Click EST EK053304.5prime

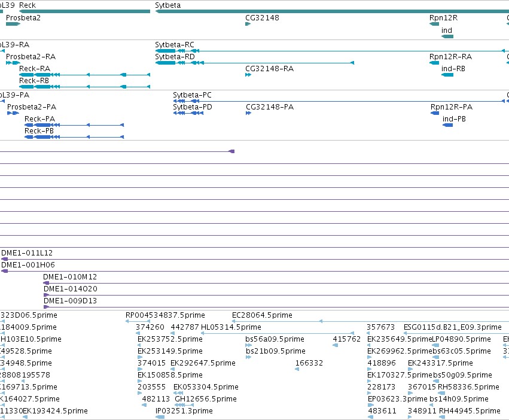click(178, 393)
